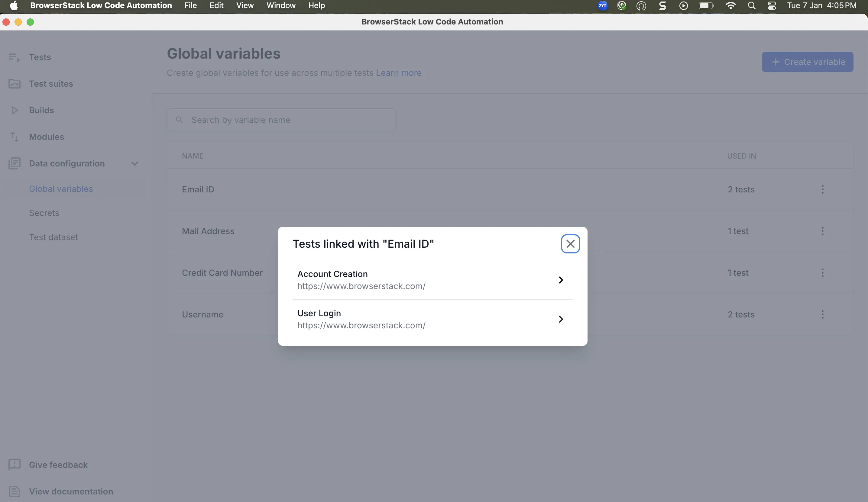868x502 pixels.
Task: Open Secrets in the sidebar
Action: tap(44, 213)
